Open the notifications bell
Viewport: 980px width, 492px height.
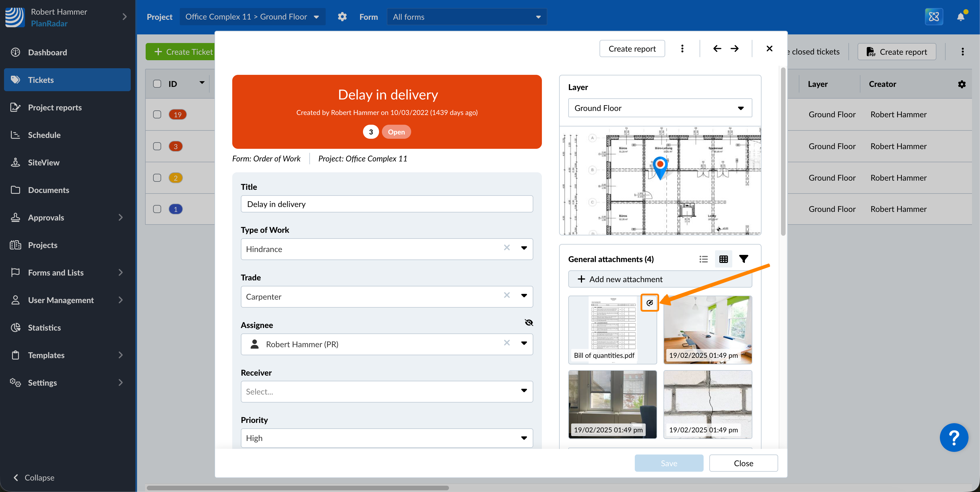pos(960,17)
